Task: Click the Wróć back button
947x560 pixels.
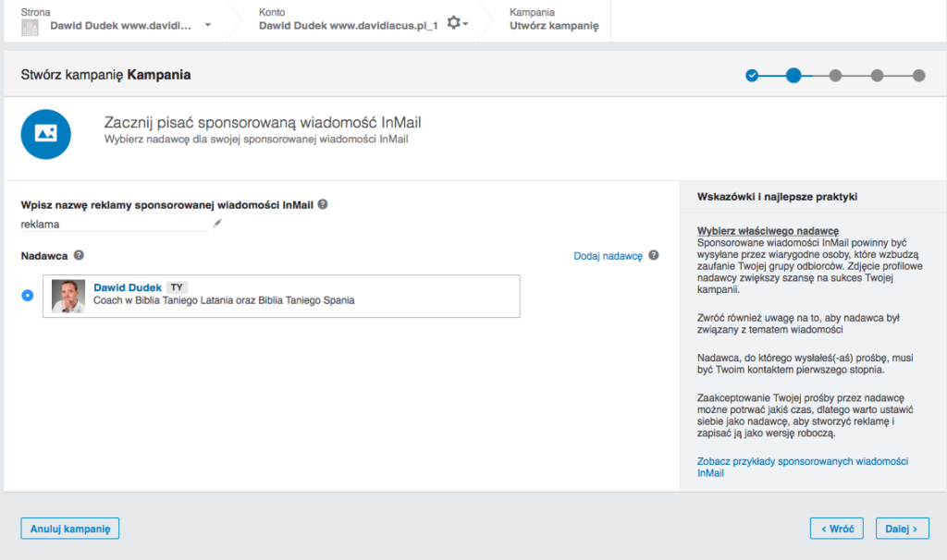Action: point(836,529)
